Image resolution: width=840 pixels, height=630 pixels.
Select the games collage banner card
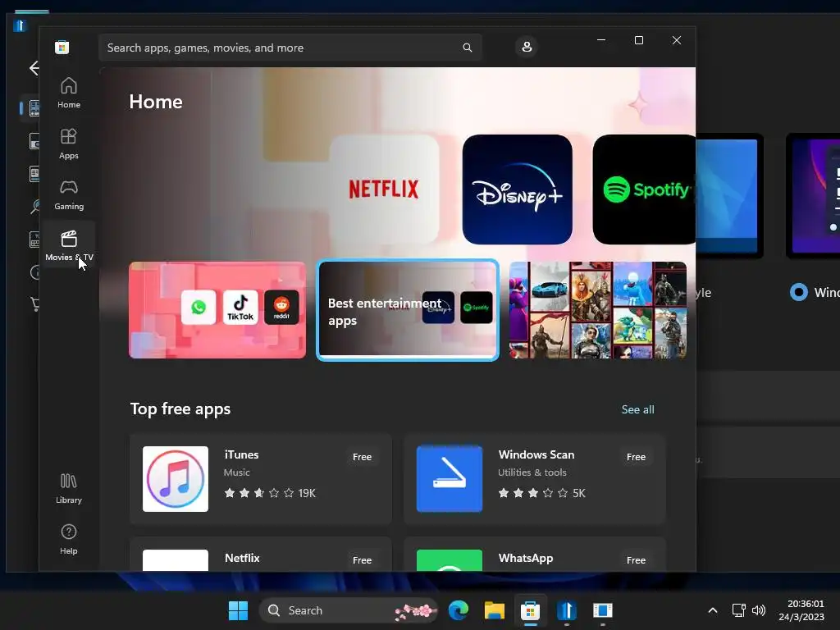click(598, 310)
